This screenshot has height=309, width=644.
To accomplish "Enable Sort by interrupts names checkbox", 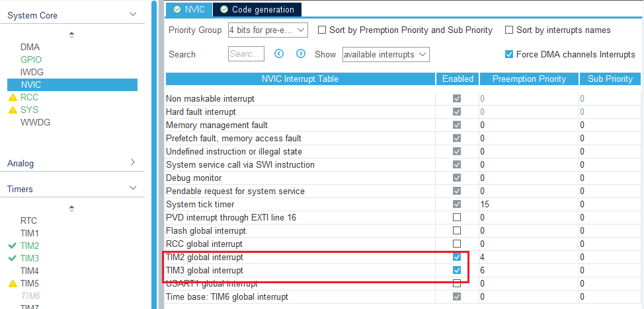I will [509, 30].
